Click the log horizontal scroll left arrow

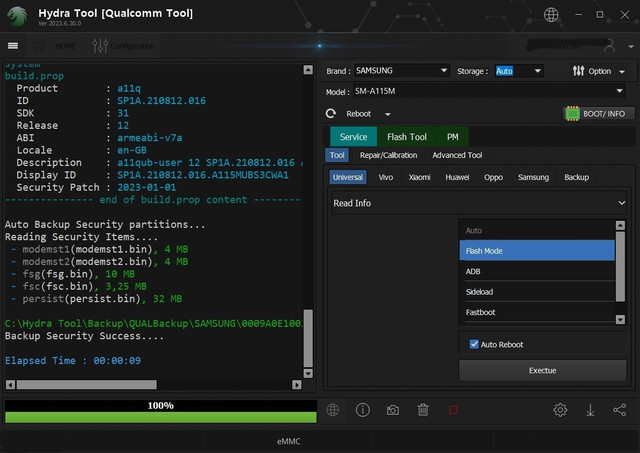(11, 384)
